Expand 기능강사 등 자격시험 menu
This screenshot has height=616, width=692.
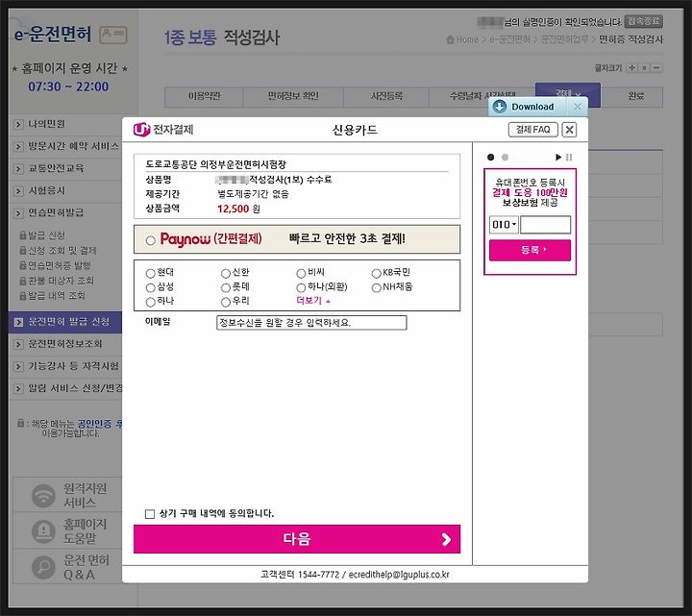tap(65, 366)
